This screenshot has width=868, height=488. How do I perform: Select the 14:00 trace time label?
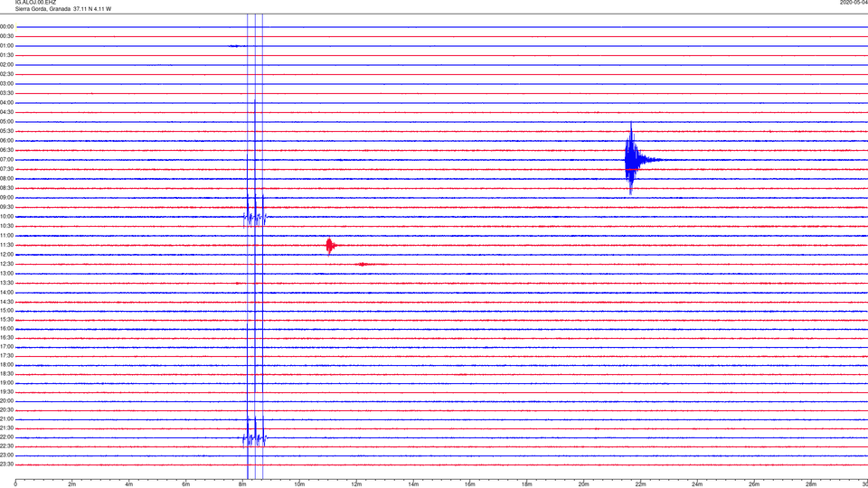click(6, 292)
